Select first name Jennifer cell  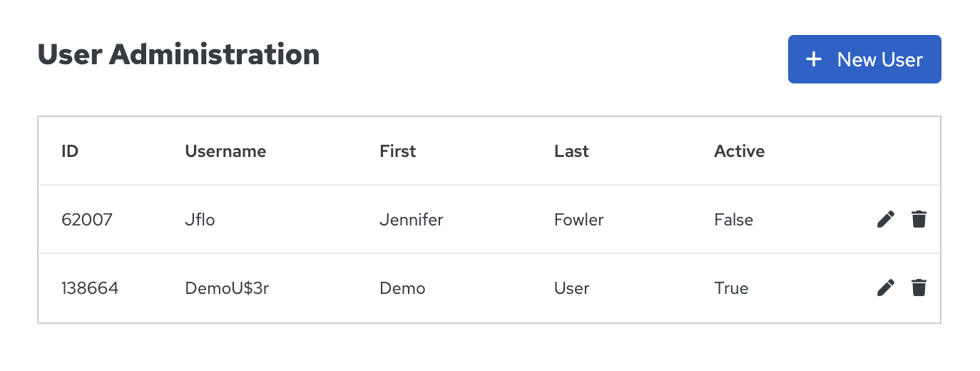pos(412,220)
